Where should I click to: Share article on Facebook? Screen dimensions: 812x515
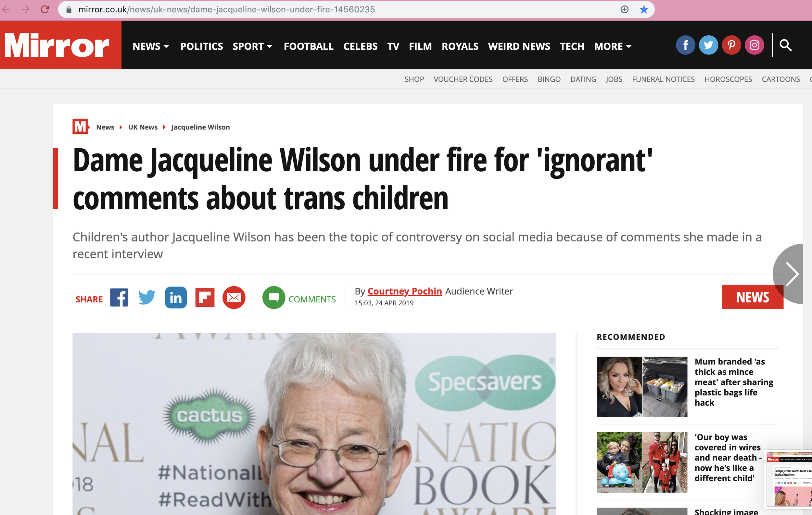tap(119, 298)
